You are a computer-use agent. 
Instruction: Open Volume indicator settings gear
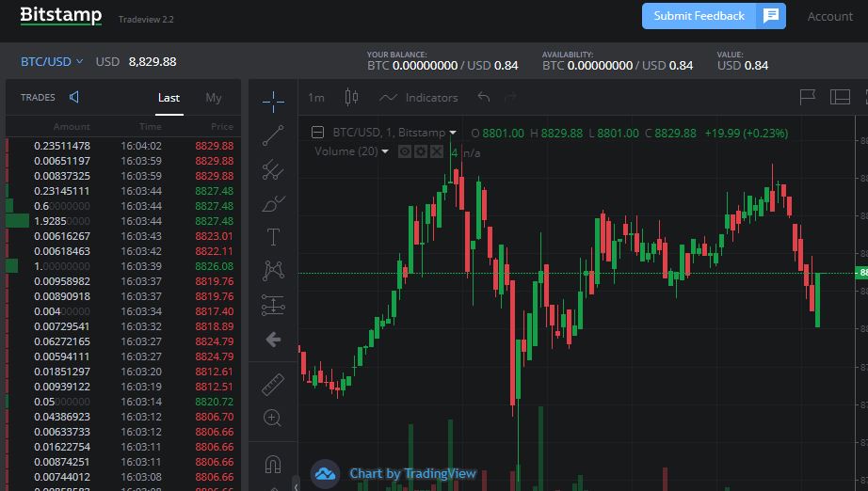click(421, 151)
